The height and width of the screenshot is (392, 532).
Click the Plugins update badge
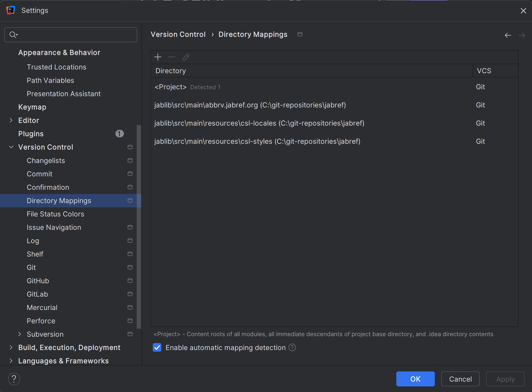tap(119, 134)
